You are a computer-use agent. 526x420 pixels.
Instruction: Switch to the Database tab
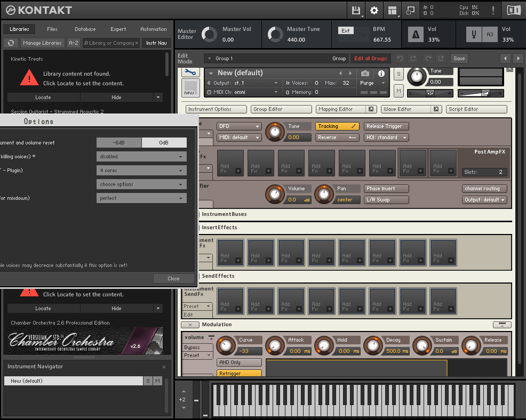click(85, 29)
